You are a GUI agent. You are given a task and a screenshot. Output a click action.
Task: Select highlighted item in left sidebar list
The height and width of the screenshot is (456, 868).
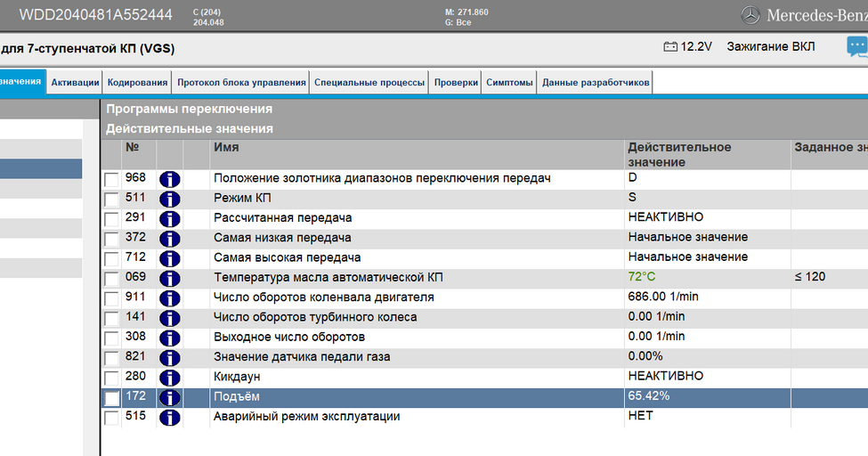pos(41,168)
